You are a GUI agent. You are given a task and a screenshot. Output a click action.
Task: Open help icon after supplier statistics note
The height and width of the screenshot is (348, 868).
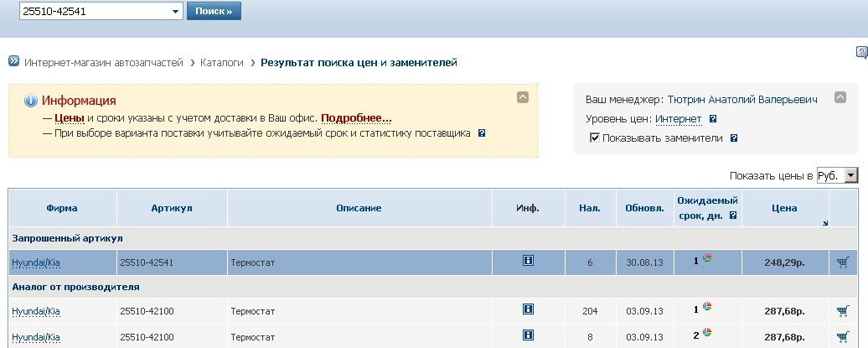click(482, 133)
